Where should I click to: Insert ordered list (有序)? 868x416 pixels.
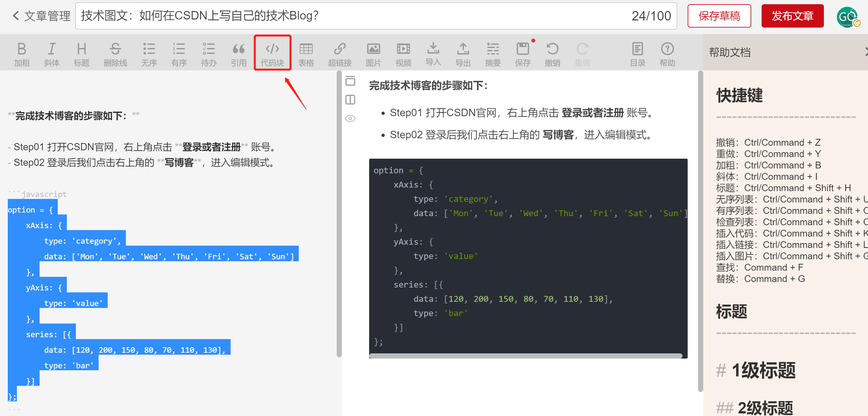(179, 54)
